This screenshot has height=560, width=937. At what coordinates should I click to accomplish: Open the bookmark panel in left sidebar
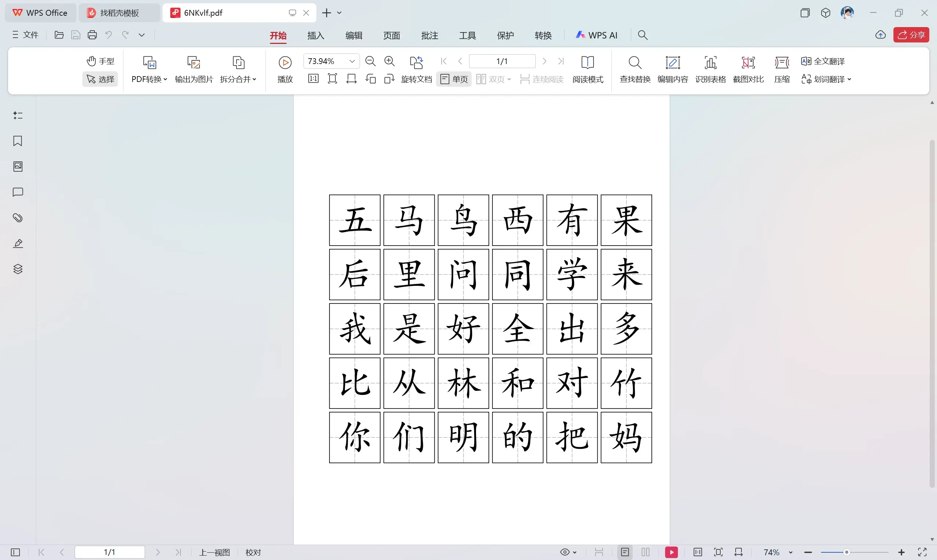click(x=18, y=141)
